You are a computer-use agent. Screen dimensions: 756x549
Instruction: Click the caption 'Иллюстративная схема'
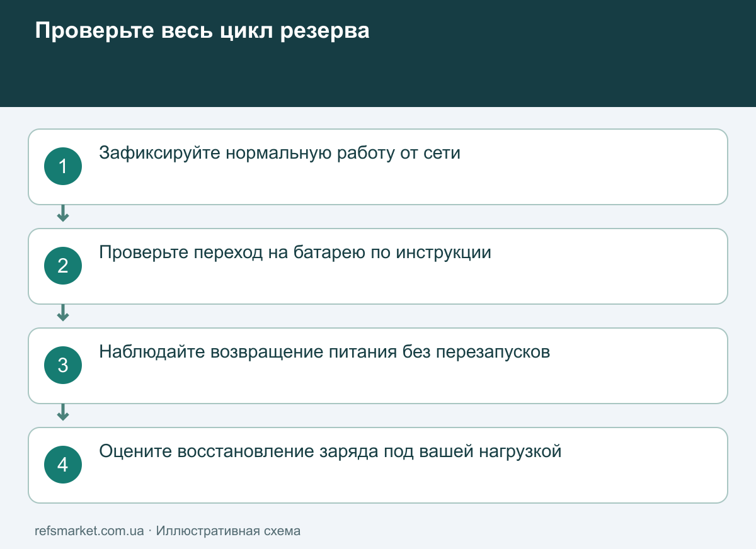tap(228, 531)
